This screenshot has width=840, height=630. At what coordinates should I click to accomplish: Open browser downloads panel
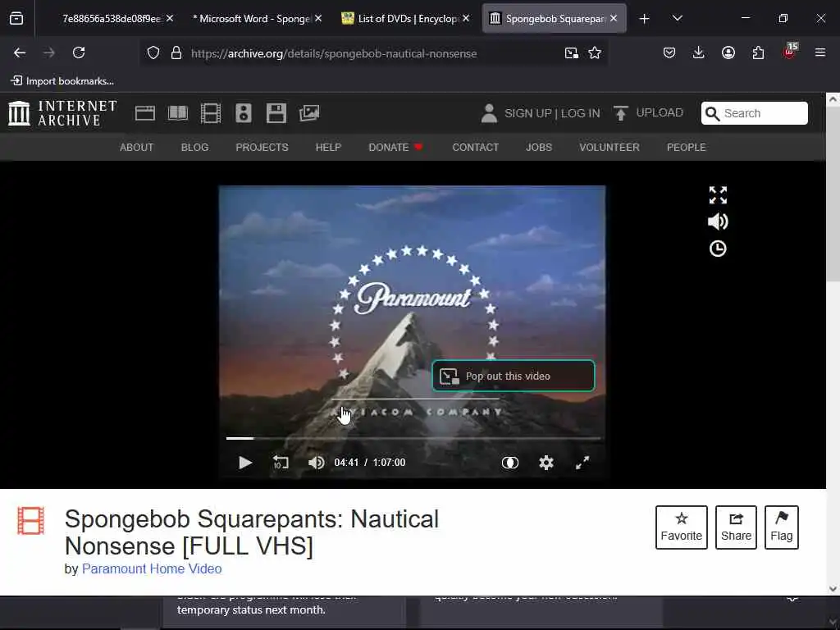698,52
